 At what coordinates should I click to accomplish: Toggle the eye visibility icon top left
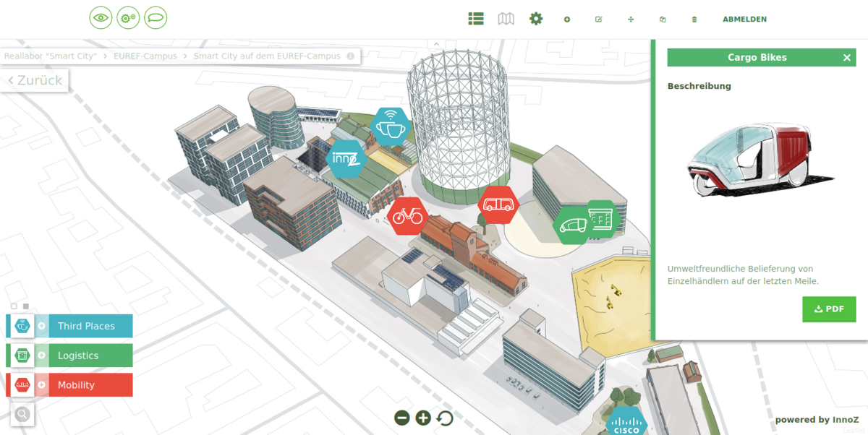tap(101, 17)
